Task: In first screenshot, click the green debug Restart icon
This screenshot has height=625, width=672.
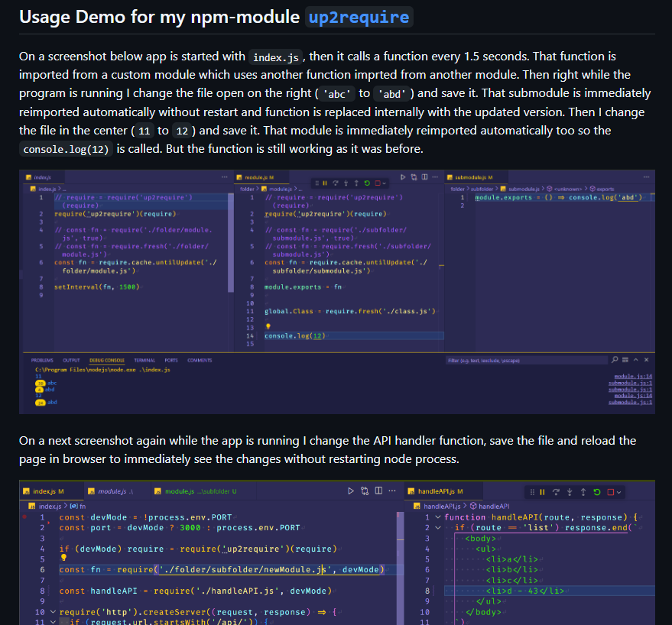Action: click(367, 183)
